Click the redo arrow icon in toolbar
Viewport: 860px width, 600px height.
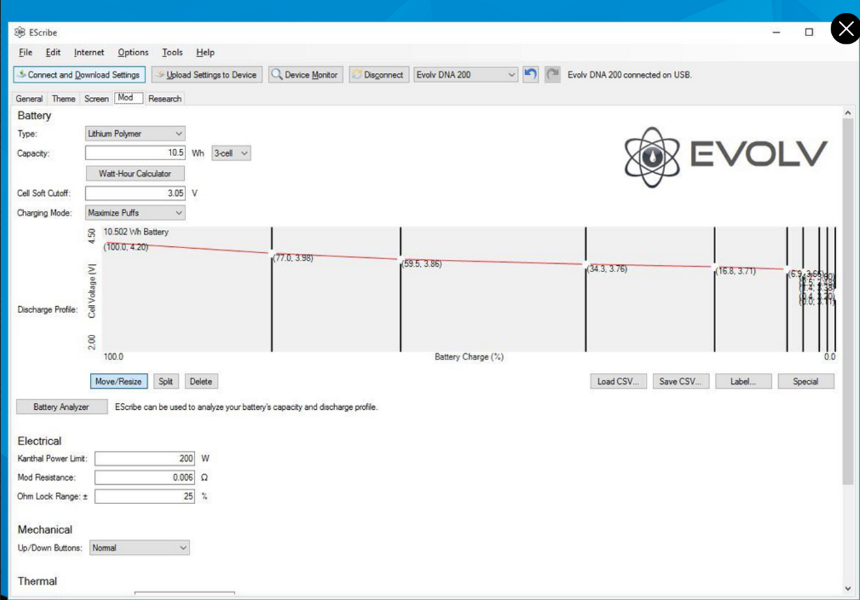click(552, 75)
